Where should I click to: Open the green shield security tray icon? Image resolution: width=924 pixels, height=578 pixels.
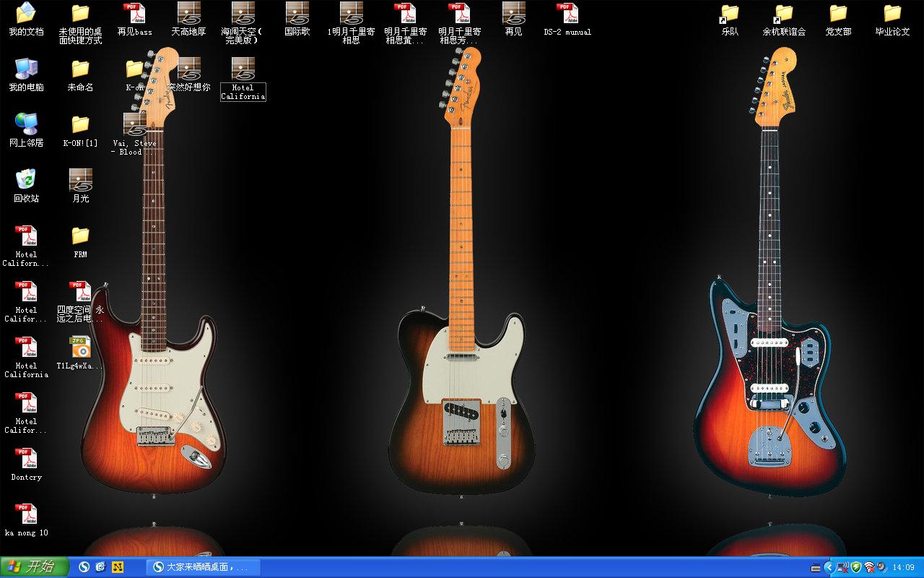coord(855,567)
